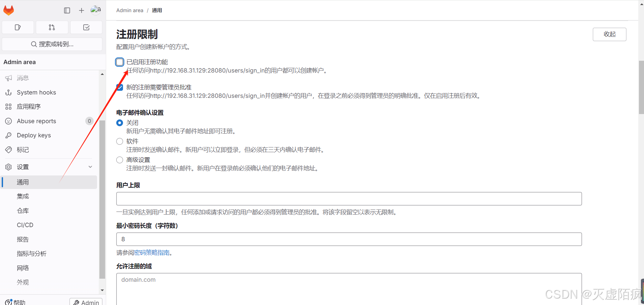
Task: Open assigned issues icon button
Action: [18, 27]
